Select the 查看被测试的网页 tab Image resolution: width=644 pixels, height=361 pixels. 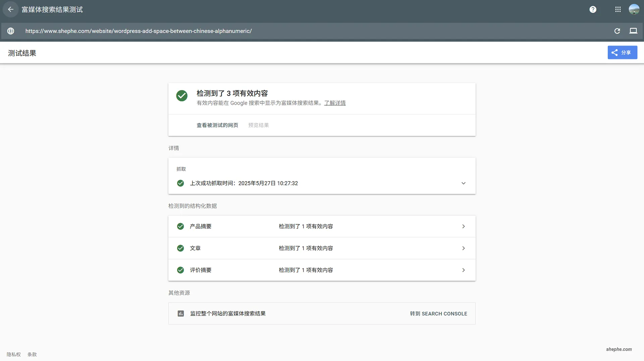[217, 125]
